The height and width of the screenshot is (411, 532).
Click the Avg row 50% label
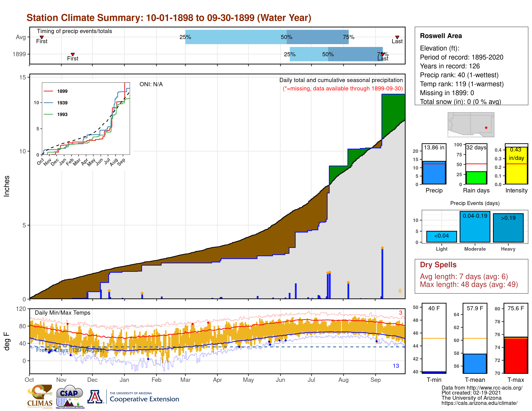(286, 37)
